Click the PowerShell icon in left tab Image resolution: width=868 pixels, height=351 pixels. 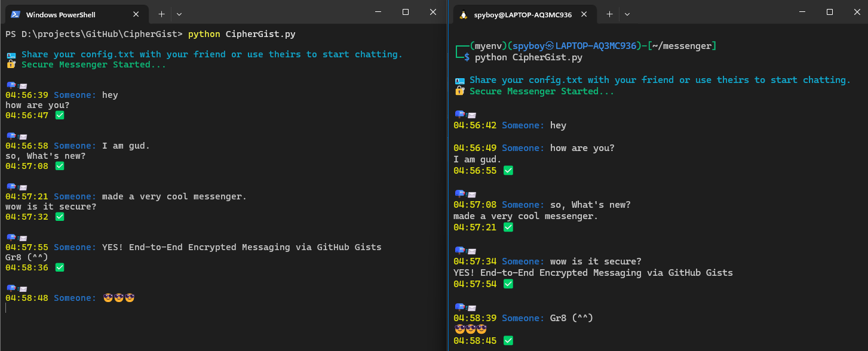16,14
